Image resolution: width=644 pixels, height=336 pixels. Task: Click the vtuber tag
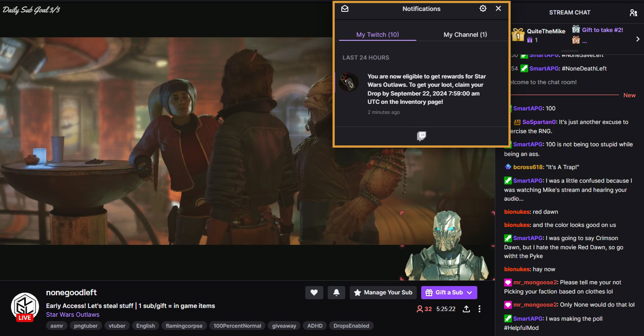point(117,325)
